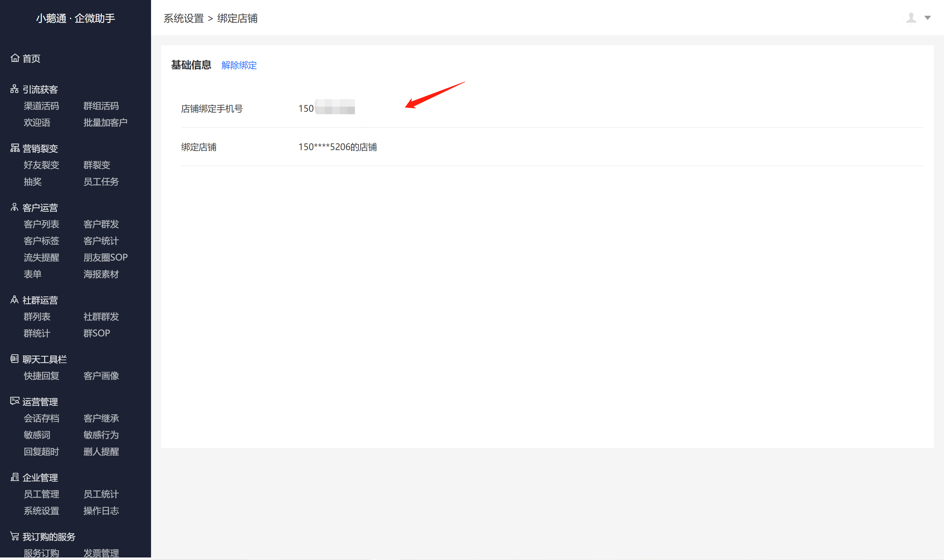Open 服务订购 menu item
This screenshot has width=944, height=560.
(x=42, y=553)
